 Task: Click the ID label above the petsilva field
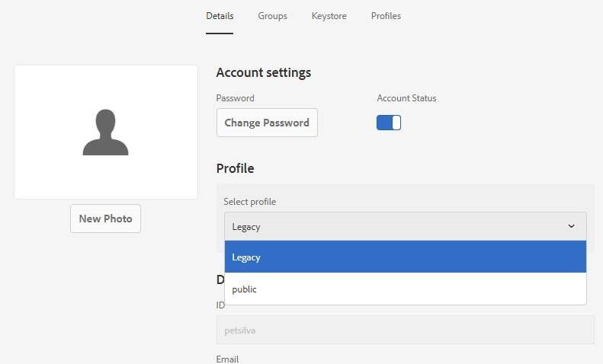(220, 305)
